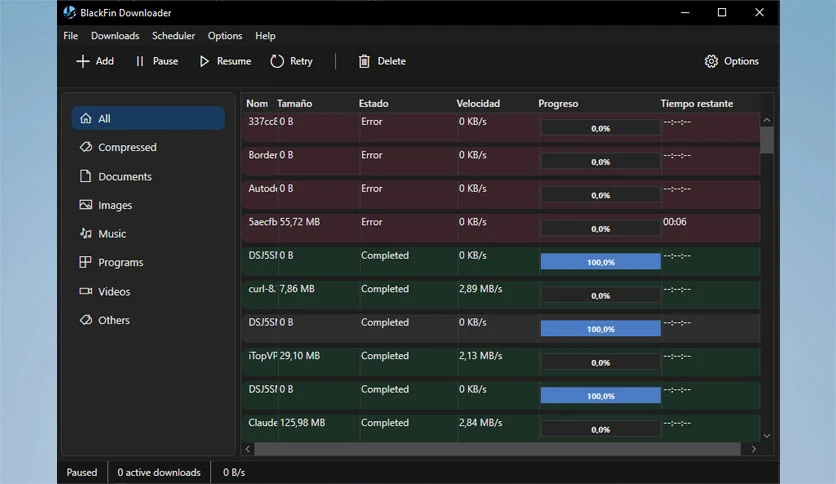Click the Pause bars icon in toolbar
The width and height of the screenshot is (836, 484).
(x=140, y=61)
